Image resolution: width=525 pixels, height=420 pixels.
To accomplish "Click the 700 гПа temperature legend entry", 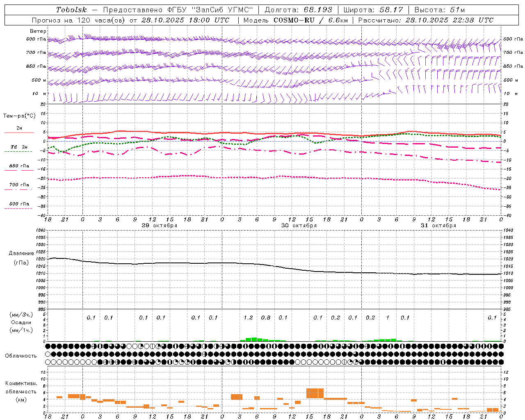I will (x=19, y=185).
